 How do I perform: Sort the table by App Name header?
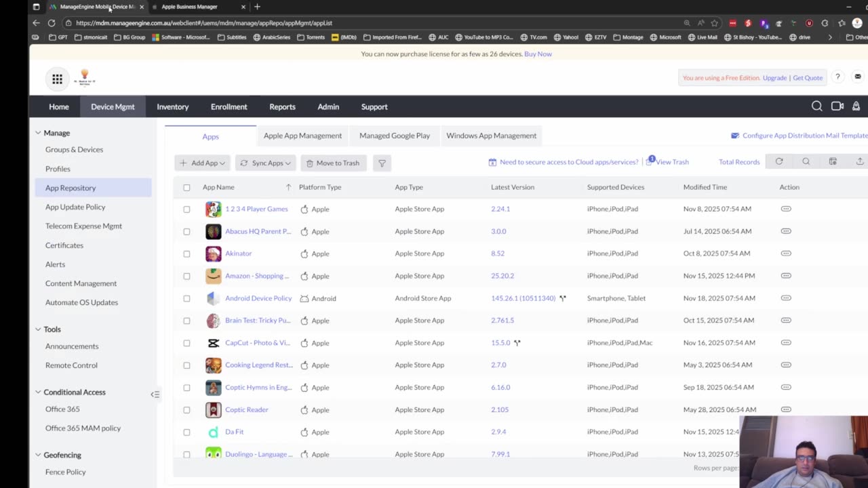pos(218,187)
